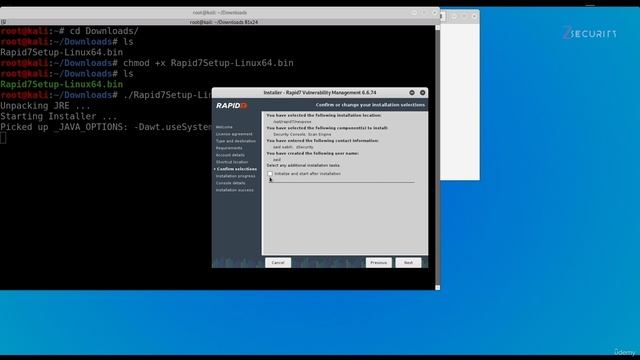This screenshot has width=640, height=360.
Task: Click 'Picked up _JAVA_OPTIONS' terminal line
Action: point(106,127)
